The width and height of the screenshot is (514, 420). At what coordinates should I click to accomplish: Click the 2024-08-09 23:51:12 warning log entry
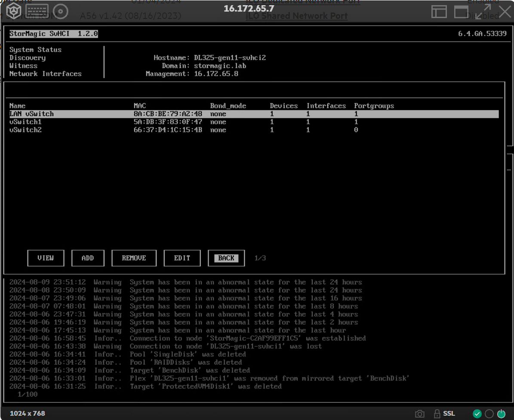pyautogui.click(x=185, y=282)
